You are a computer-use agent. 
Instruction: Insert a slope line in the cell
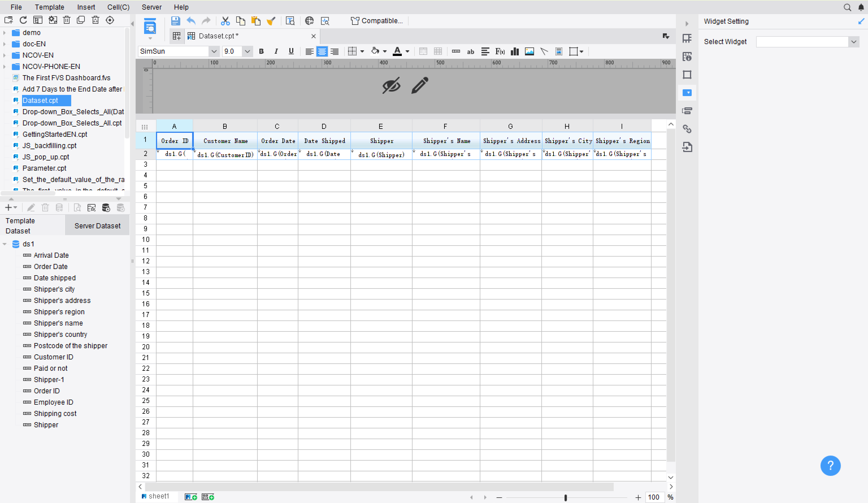pyautogui.click(x=544, y=51)
